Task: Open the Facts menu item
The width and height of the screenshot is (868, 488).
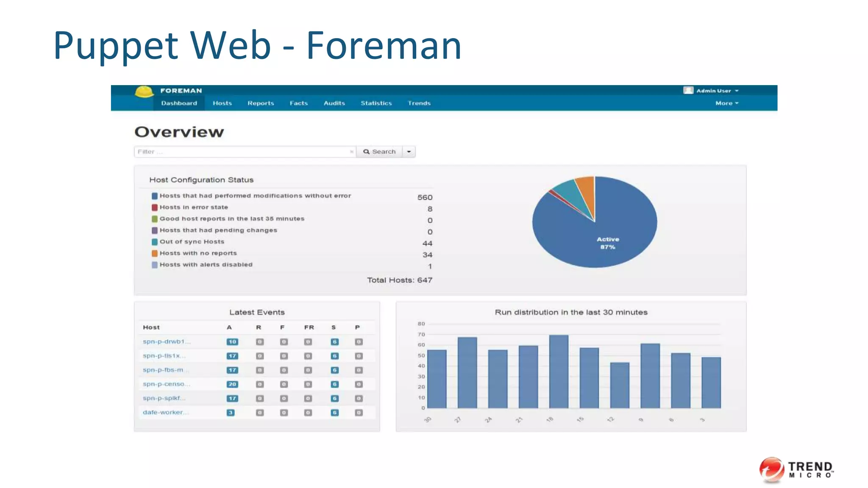Action: (x=299, y=103)
